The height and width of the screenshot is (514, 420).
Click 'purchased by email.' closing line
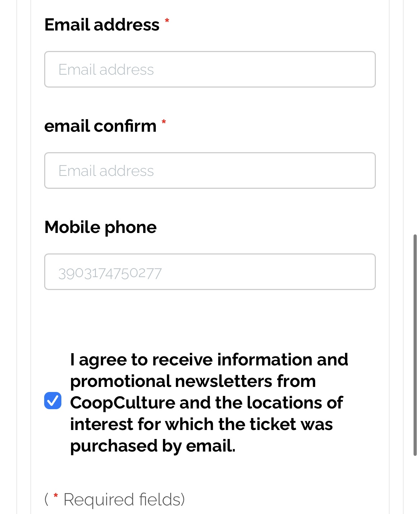[153, 446]
